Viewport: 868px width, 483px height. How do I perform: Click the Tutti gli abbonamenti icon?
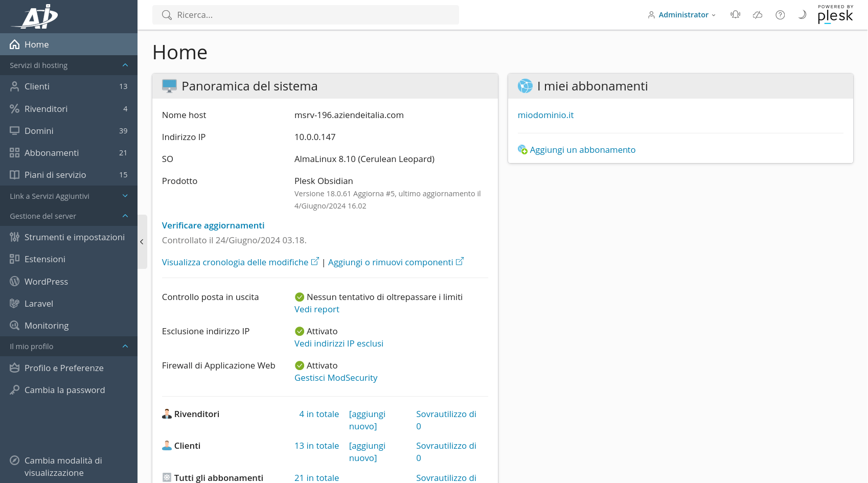(x=167, y=477)
